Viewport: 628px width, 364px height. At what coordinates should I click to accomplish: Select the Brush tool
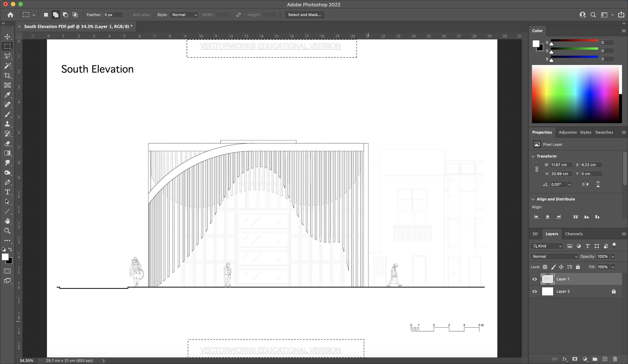point(7,114)
